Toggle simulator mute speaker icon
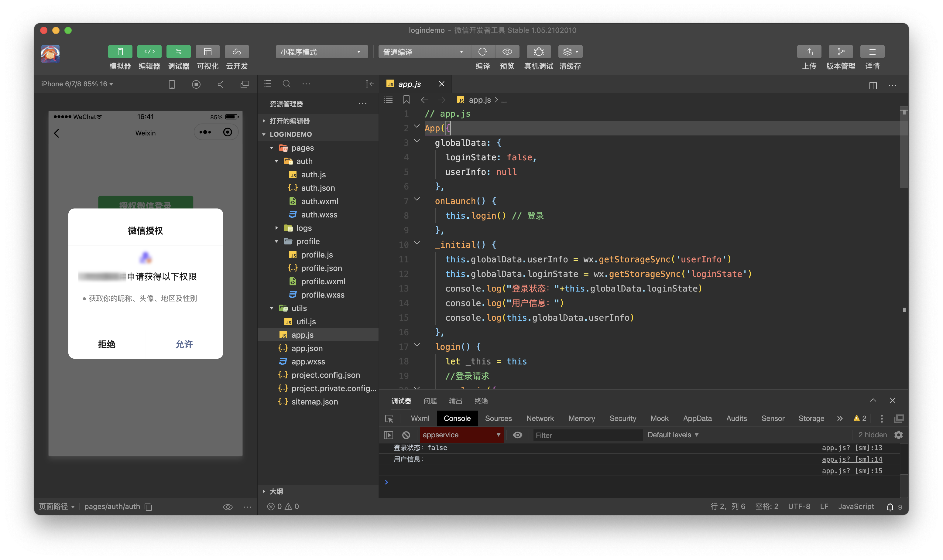This screenshot has width=943, height=560. 221,84
